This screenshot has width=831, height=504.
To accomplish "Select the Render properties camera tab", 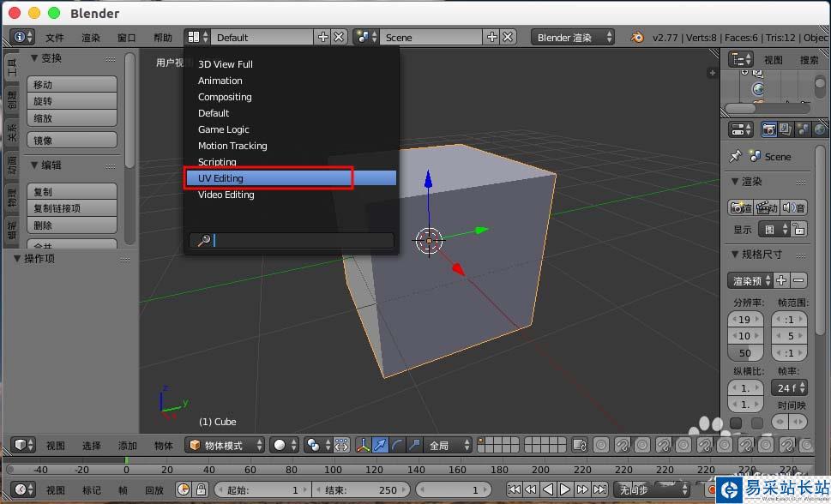I will tap(769, 129).
